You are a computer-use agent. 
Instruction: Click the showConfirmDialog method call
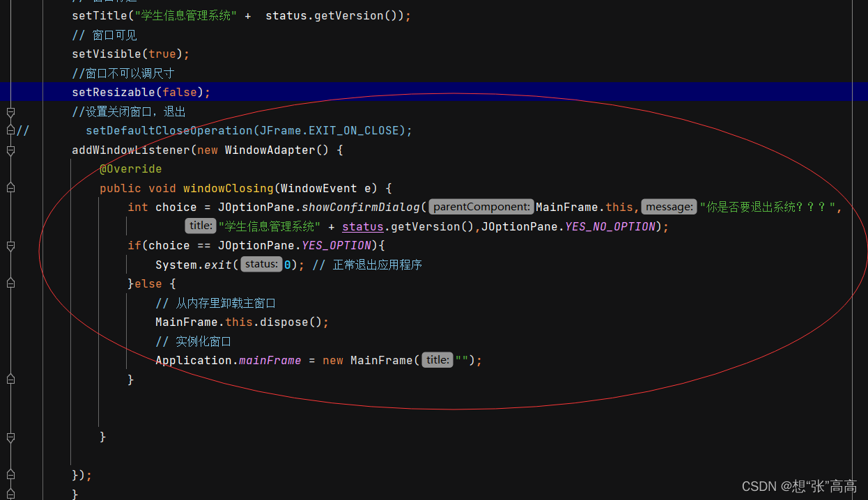(361, 207)
